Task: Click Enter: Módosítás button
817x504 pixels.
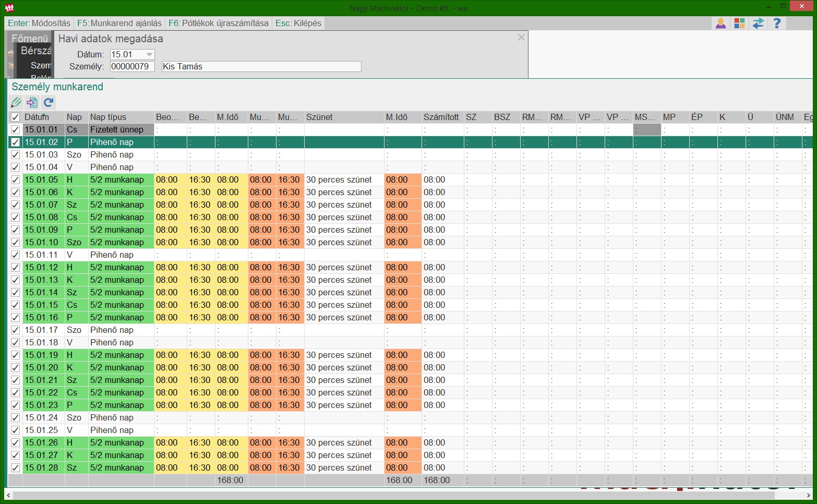Action: coord(39,23)
